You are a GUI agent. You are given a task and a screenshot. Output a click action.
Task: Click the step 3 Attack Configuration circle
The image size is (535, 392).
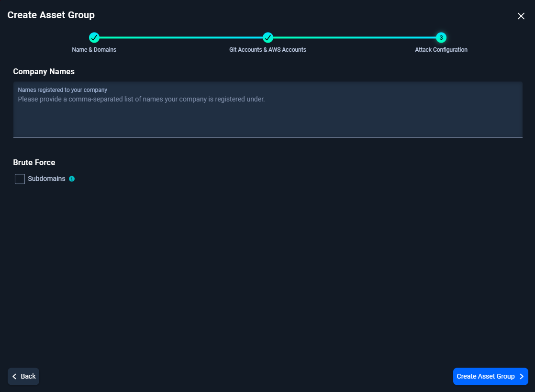tap(441, 37)
